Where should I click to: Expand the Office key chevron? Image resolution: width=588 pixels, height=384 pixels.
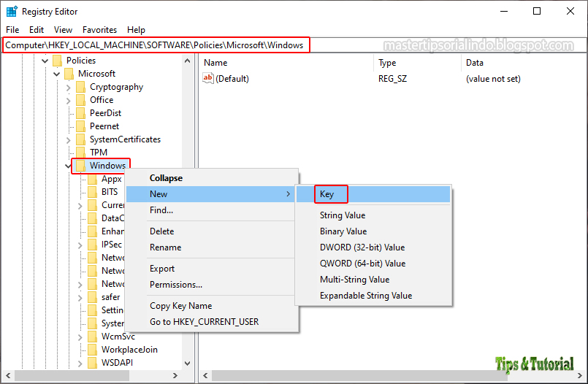[68, 101]
